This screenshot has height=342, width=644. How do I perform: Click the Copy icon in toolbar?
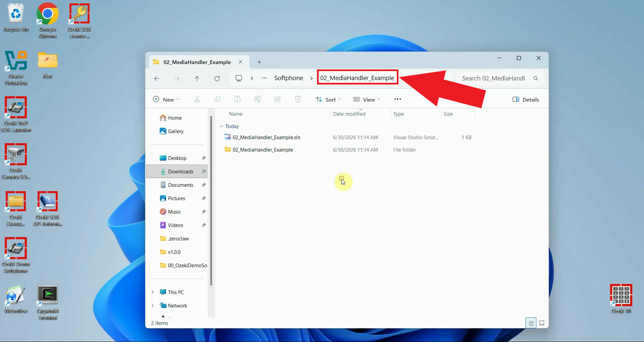217,99
